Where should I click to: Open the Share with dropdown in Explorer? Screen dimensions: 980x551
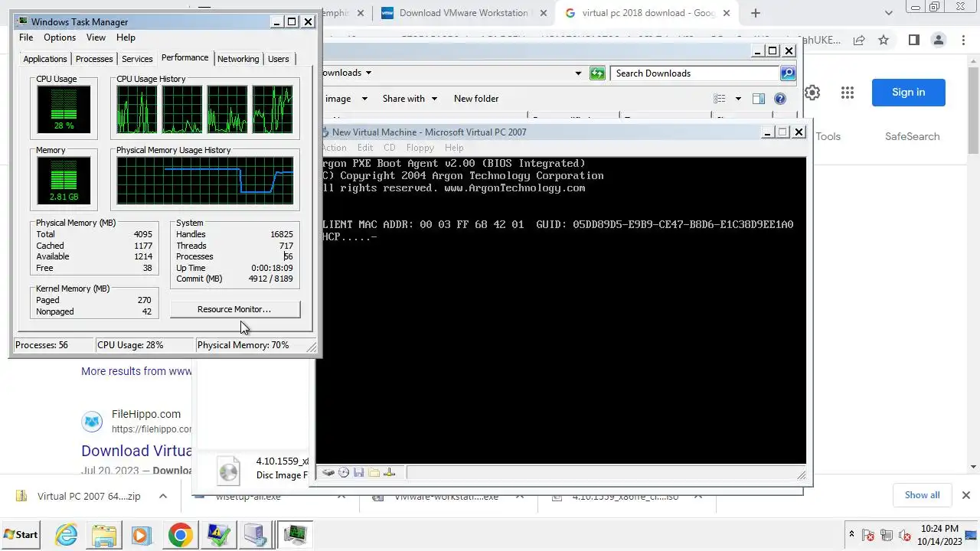coord(410,99)
